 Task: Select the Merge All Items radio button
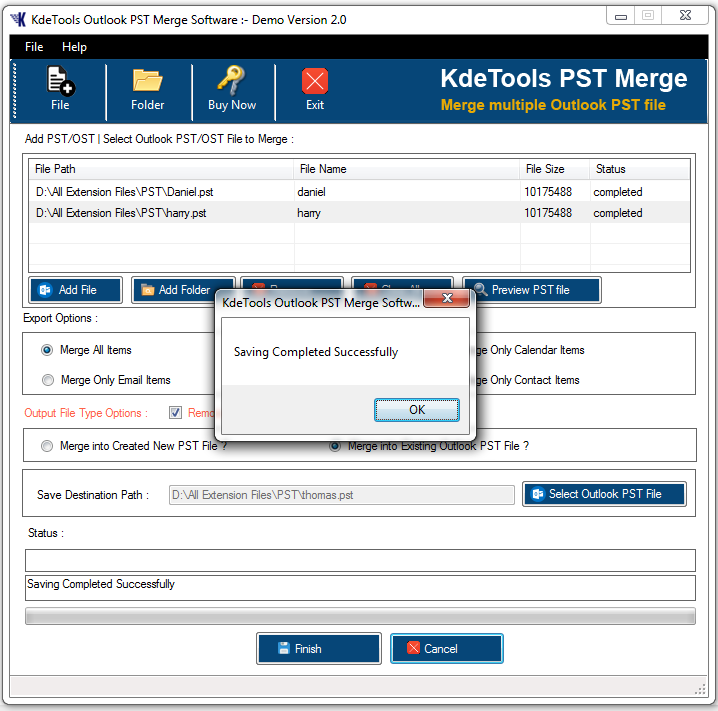point(47,350)
